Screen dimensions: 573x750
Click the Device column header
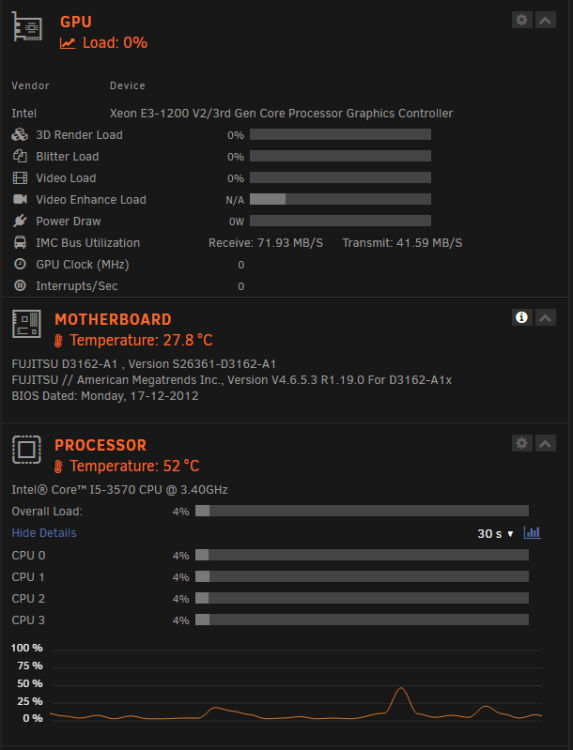[x=128, y=86]
